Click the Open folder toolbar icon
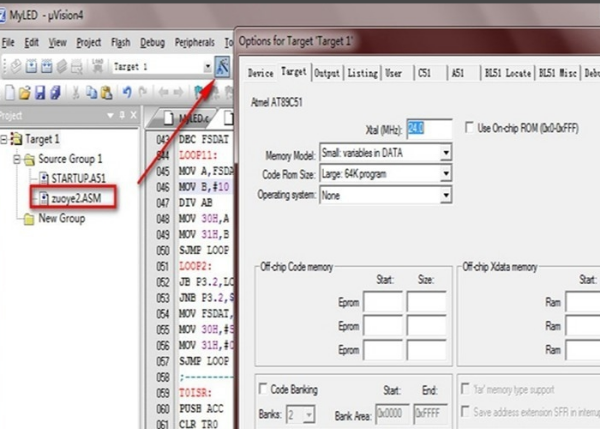600x429 pixels. (x=25, y=93)
